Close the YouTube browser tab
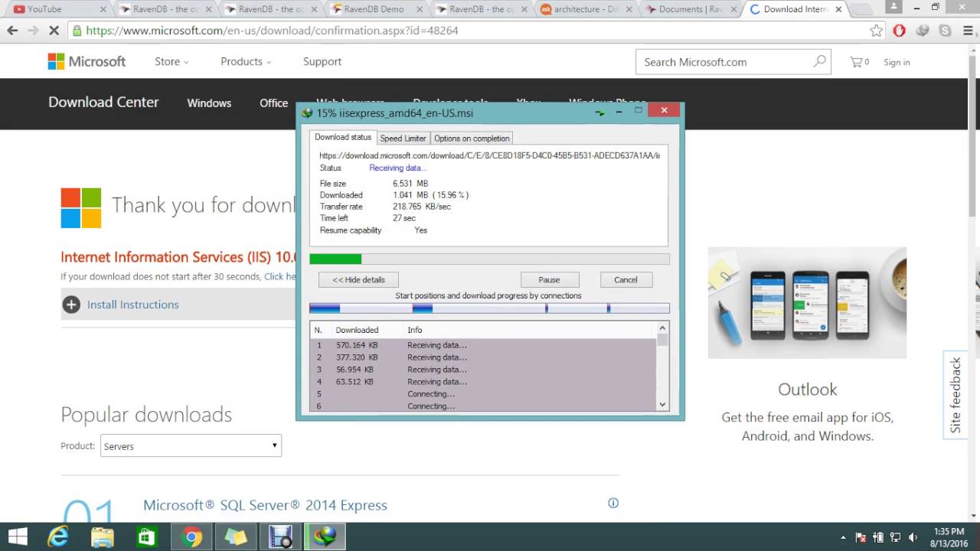 103,9
